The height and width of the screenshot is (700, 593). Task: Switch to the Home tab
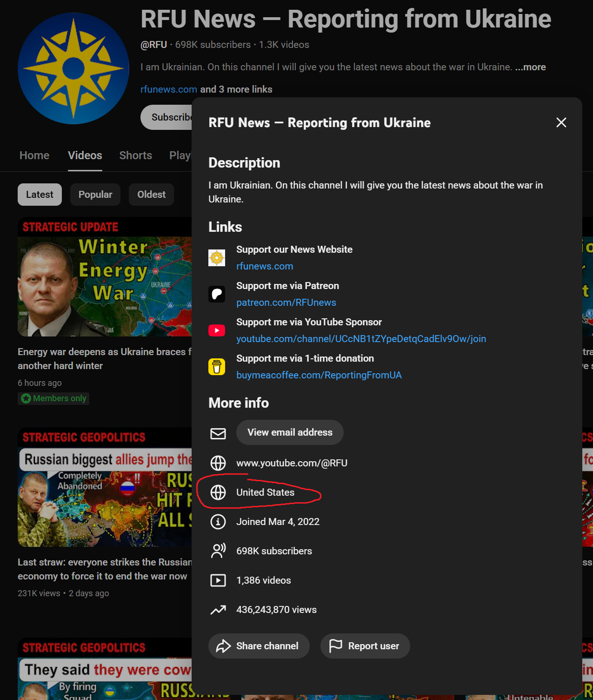[x=34, y=155]
